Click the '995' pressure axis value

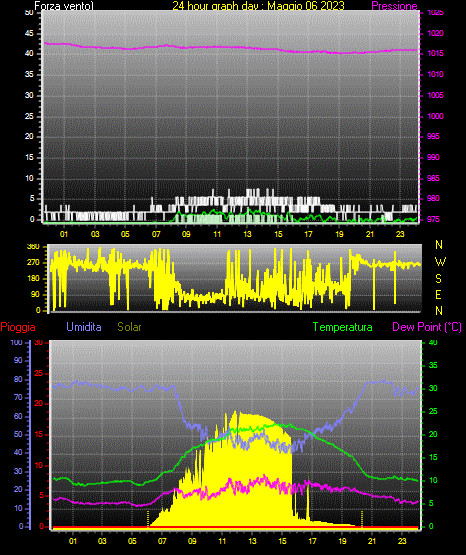tap(433, 136)
